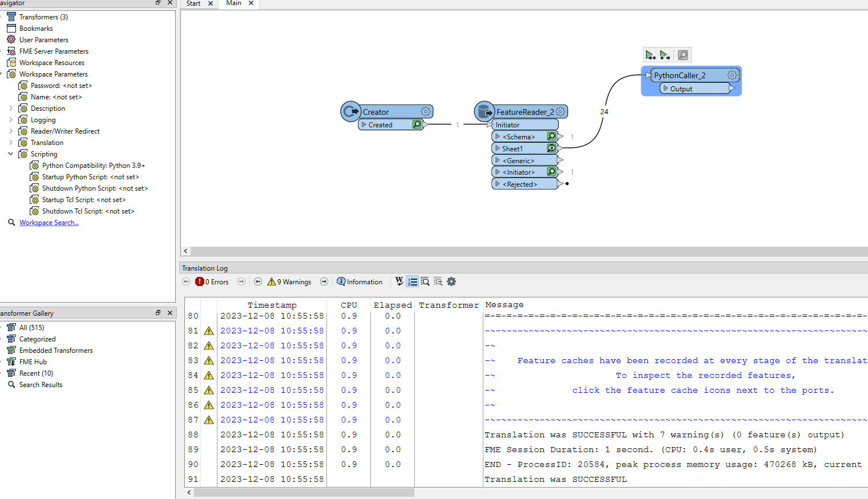
Task: Switch to the Start tab
Action: click(x=193, y=3)
